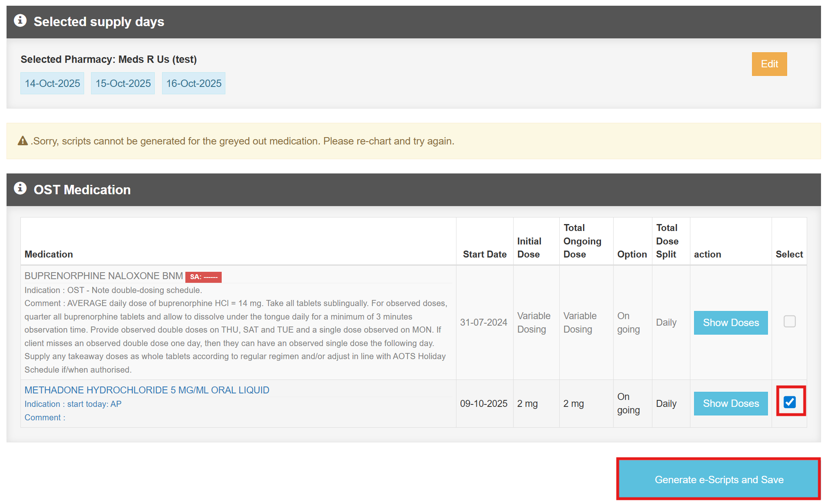Click the Select column header
Viewport: 830px width, 504px height.
[x=789, y=254]
